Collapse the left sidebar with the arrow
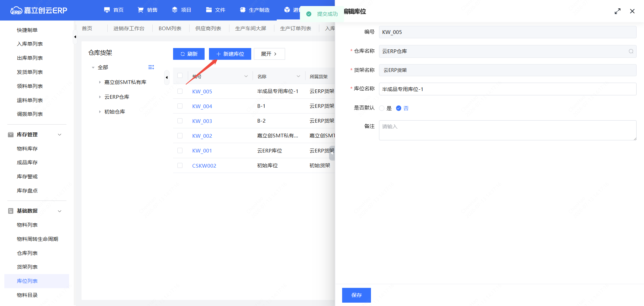 (x=75, y=37)
